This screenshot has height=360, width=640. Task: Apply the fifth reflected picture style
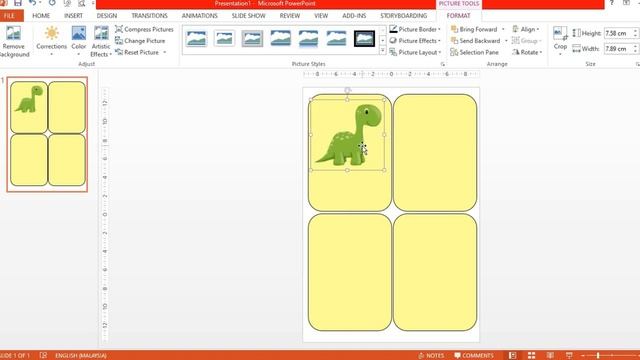click(x=308, y=39)
